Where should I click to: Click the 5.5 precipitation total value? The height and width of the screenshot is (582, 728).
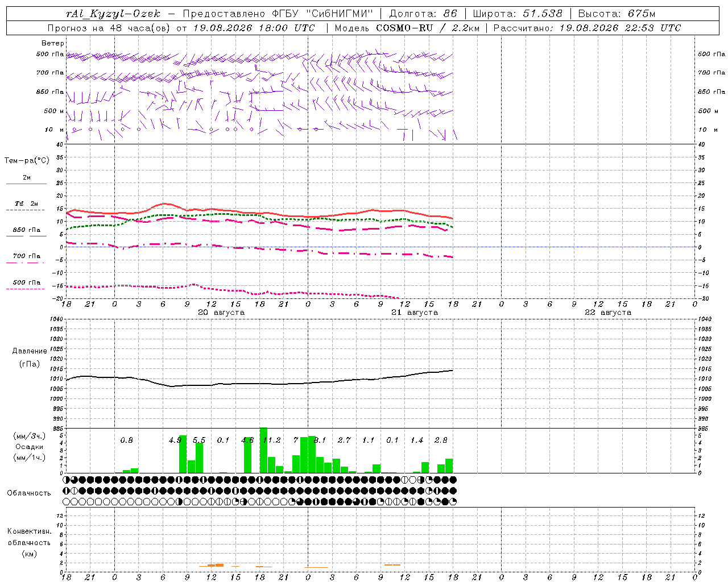click(x=199, y=440)
